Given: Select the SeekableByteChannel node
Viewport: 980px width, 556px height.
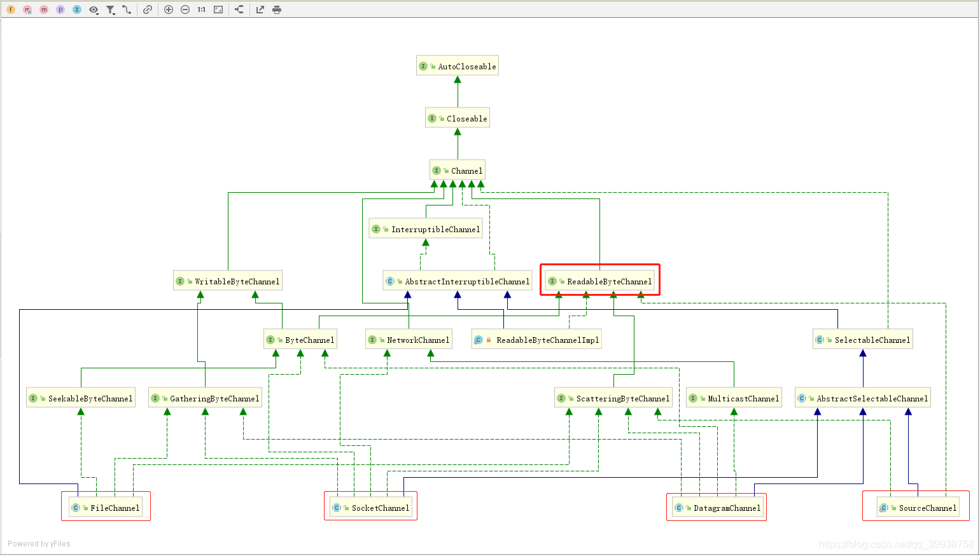Looking at the screenshot, I should [81, 398].
